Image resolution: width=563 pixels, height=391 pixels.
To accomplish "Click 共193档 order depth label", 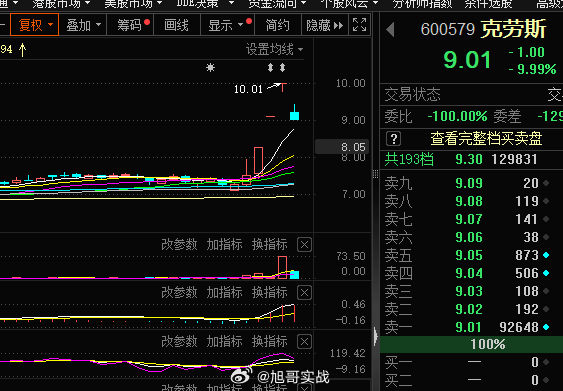I will [x=409, y=159].
